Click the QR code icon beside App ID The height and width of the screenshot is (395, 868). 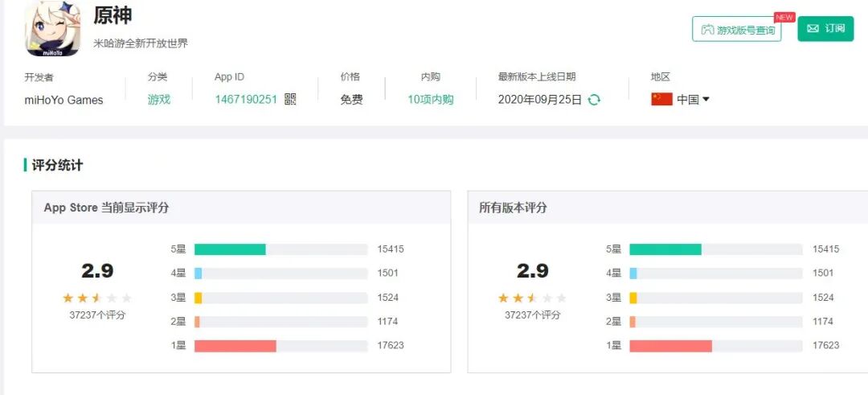290,99
